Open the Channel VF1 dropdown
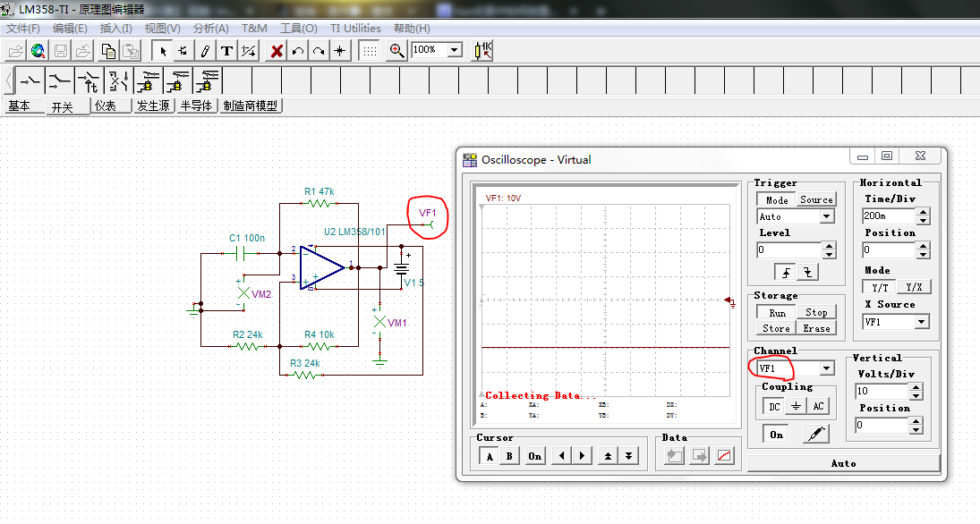The width and height of the screenshot is (980, 524). (x=826, y=368)
